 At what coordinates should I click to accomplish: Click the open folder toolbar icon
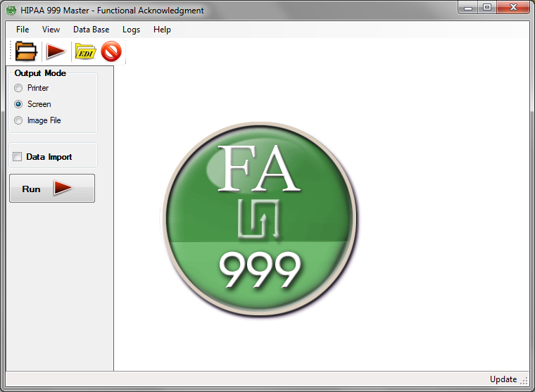tap(26, 51)
